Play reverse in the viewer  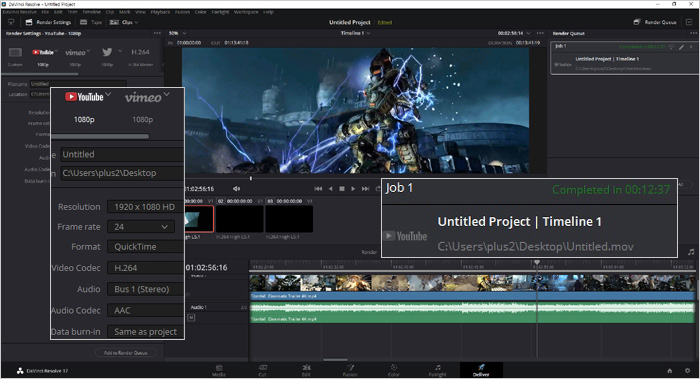click(x=330, y=189)
